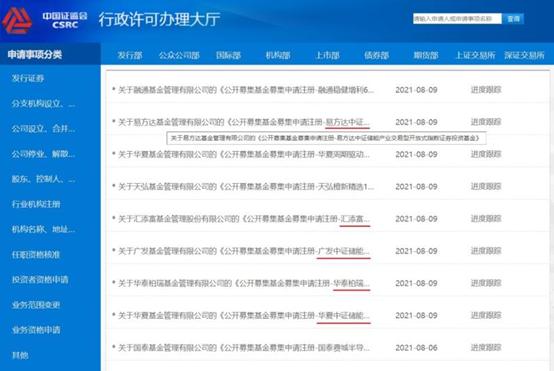Open the 华泰柏瑞基金管理有限公司 application entry
Image resolution: width=554 pixels, height=371 pixels.
tap(244, 283)
